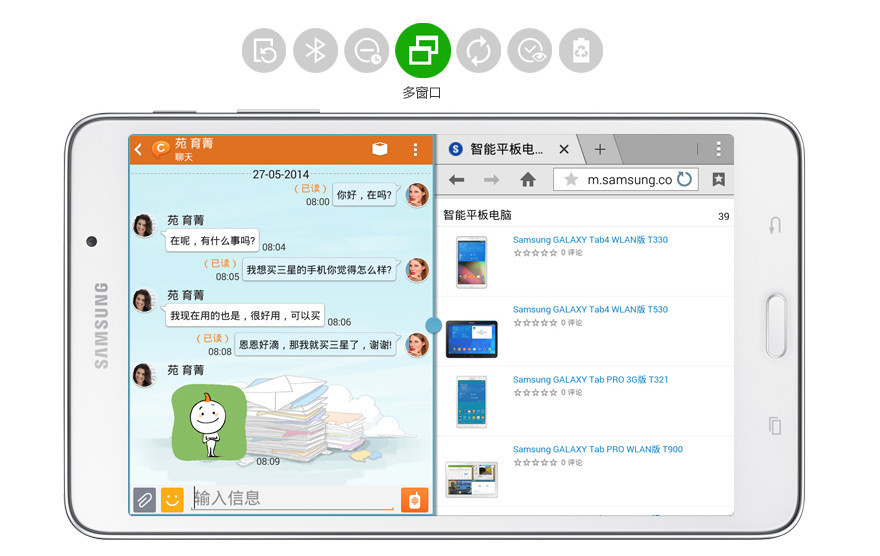Open Samsung GALAXY Tab4 WLAN版 T530 link
The height and width of the screenshot is (556, 880).
[590, 309]
